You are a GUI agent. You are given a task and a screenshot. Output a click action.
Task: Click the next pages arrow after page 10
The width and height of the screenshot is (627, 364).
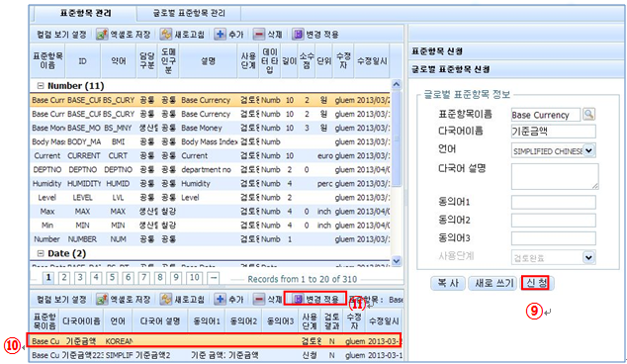click(214, 277)
